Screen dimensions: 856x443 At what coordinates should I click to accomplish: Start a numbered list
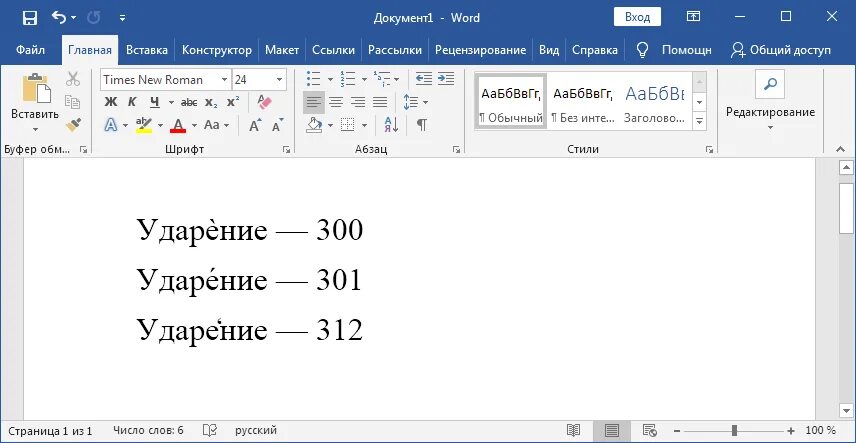[x=347, y=79]
